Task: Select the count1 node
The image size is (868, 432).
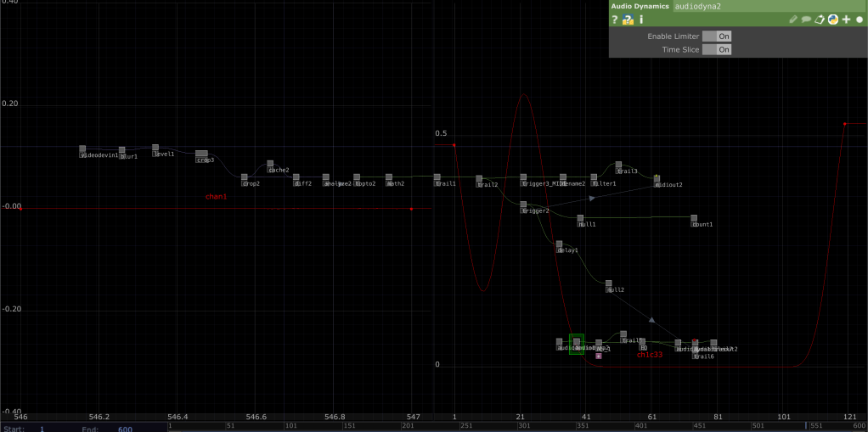Action: pyautogui.click(x=694, y=219)
